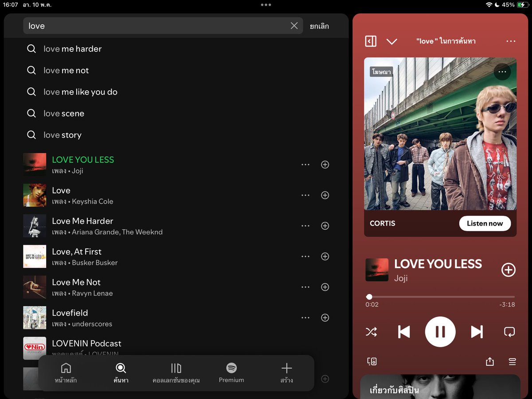The width and height of the screenshot is (532, 399).
Task: Add Keyshia Cole Love to library
Action: coord(325,195)
